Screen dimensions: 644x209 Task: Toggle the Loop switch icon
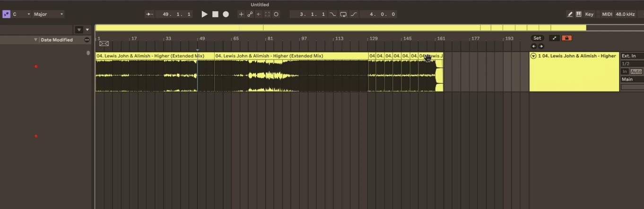[343, 14]
